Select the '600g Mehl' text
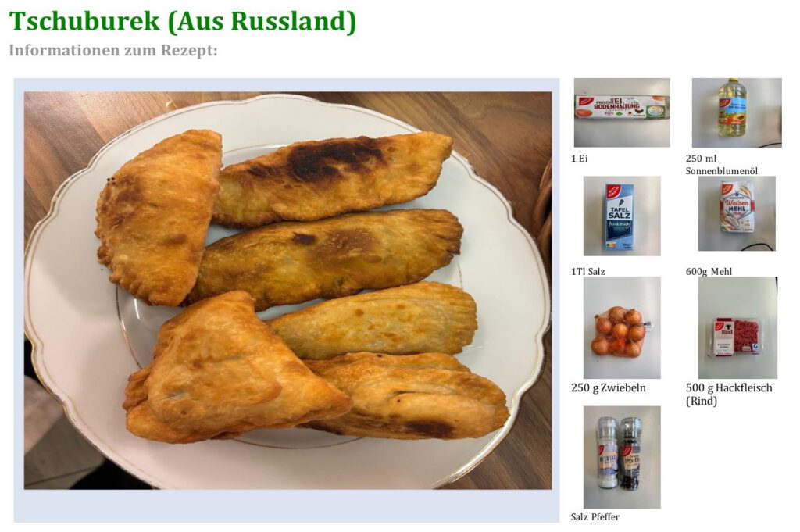The width and height of the screenshot is (800, 532). point(709,271)
